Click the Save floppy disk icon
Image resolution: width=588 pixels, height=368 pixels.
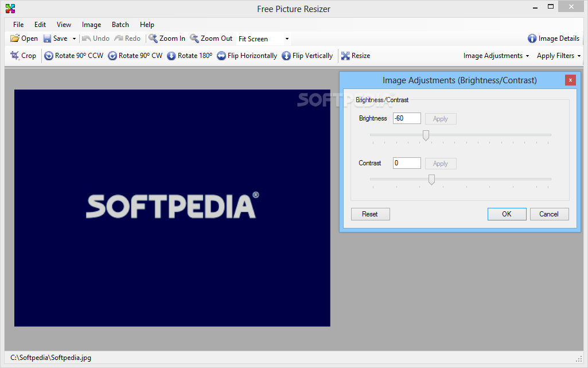coord(47,38)
